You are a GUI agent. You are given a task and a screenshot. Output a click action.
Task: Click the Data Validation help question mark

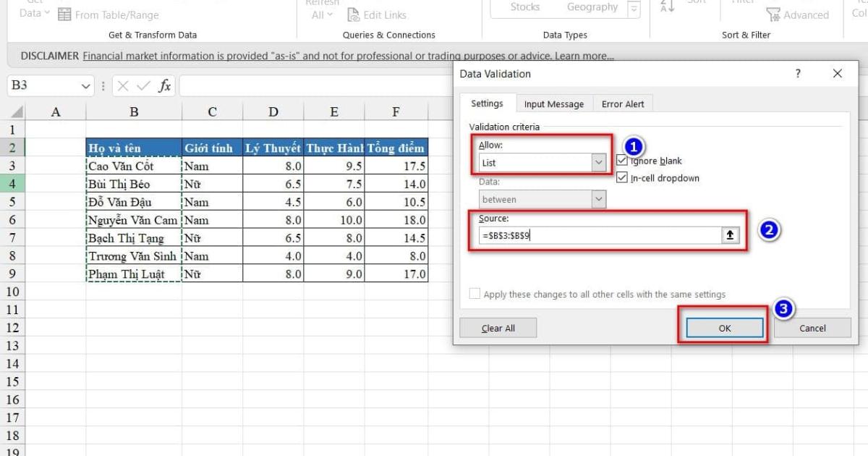[x=798, y=74]
